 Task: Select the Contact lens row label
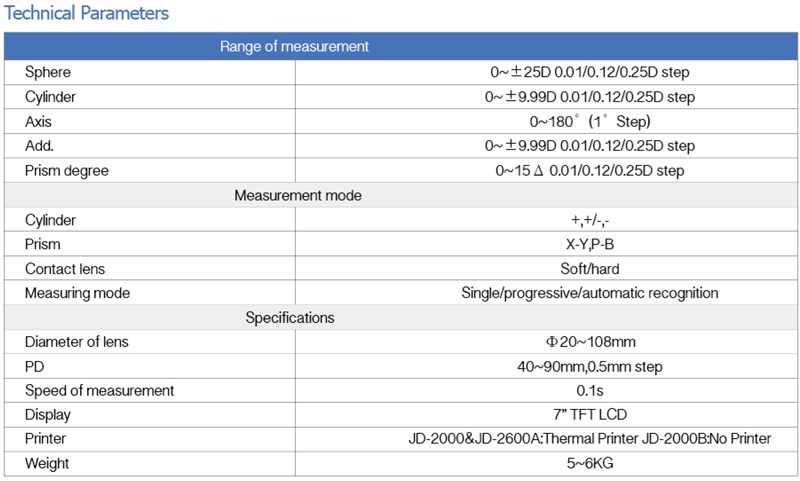click(x=65, y=268)
